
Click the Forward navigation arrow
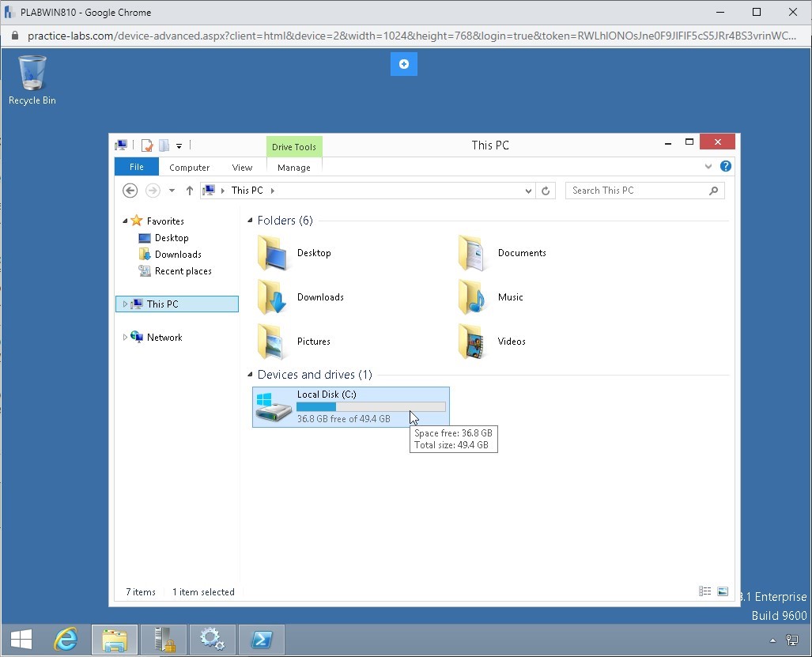153,191
